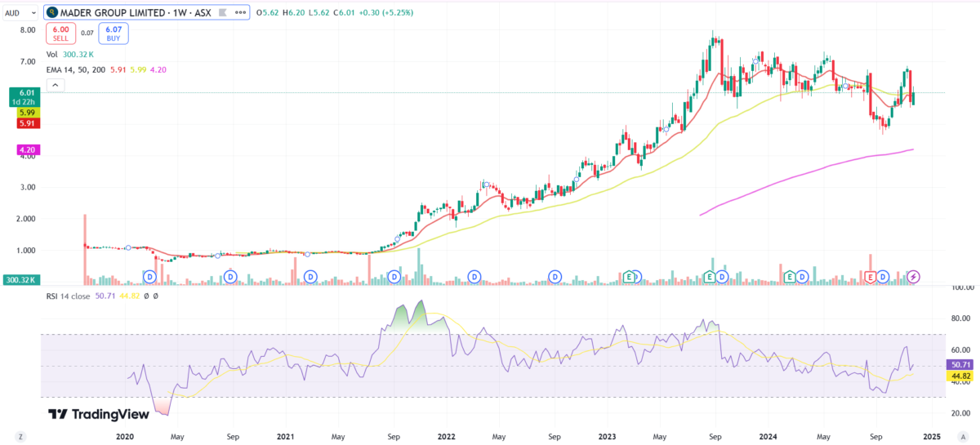This screenshot has width=980, height=445.
Task: Open dividend marker near March 2022
Action: [474, 278]
